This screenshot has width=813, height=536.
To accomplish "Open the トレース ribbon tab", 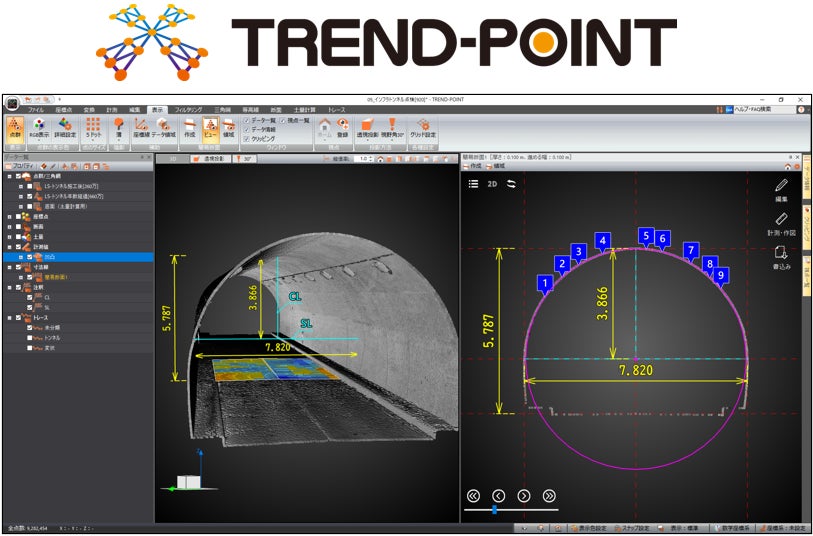I will 337,110.
